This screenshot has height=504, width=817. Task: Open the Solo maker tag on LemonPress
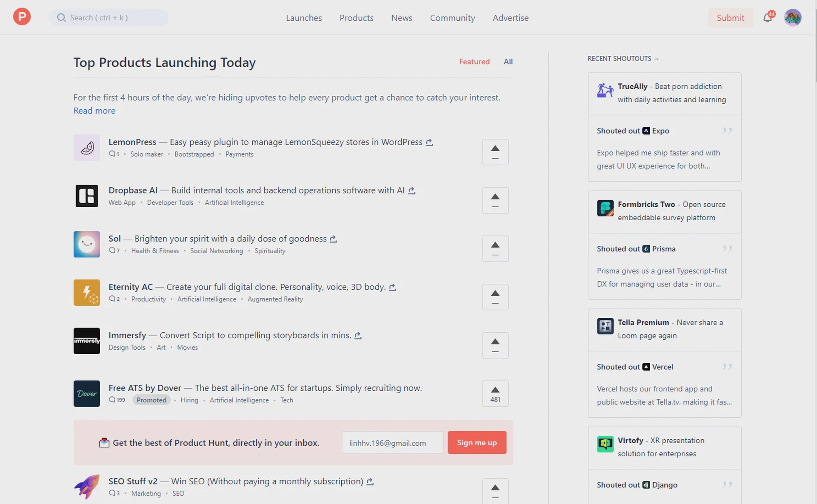(x=147, y=154)
